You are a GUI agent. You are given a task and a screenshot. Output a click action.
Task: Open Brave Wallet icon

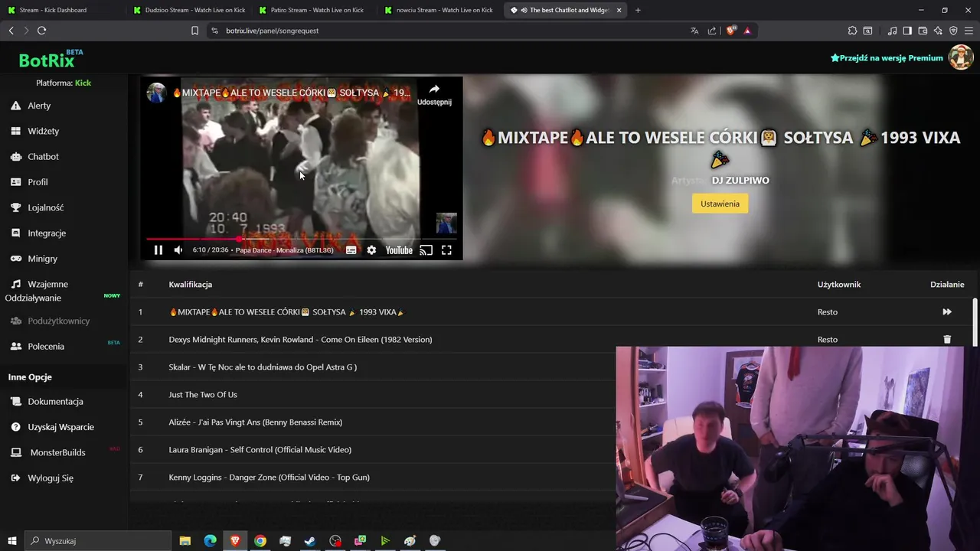pos(923,31)
